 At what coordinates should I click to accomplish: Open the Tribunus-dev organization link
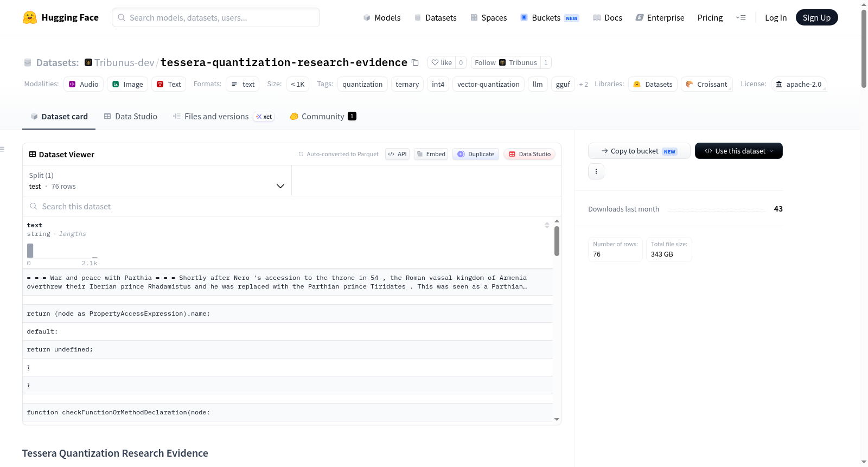tap(124, 62)
